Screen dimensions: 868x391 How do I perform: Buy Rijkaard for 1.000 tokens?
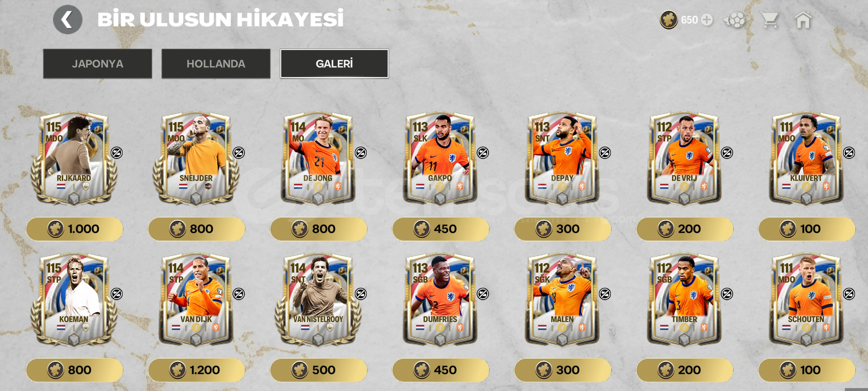[74, 229]
